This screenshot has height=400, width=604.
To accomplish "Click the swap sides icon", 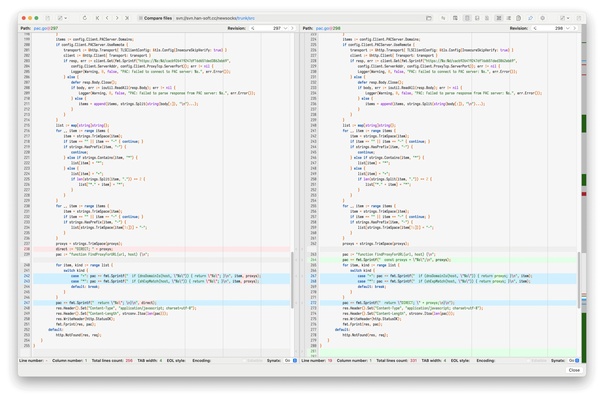I will tap(443, 18).
